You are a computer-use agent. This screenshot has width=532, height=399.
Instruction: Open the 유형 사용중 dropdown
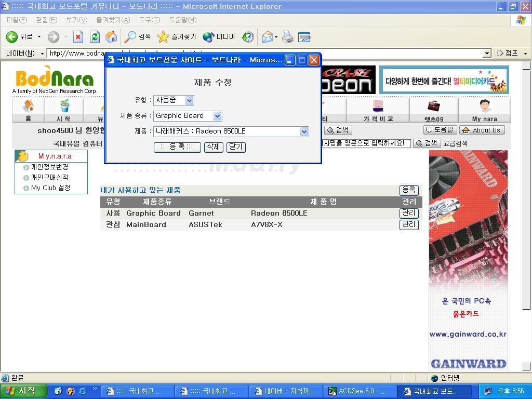coord(174,100)
